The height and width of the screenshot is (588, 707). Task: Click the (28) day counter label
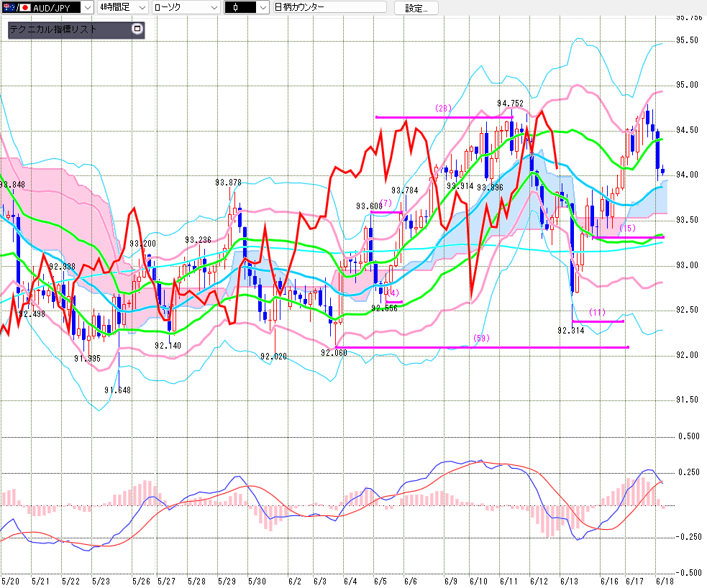[443, 109]
